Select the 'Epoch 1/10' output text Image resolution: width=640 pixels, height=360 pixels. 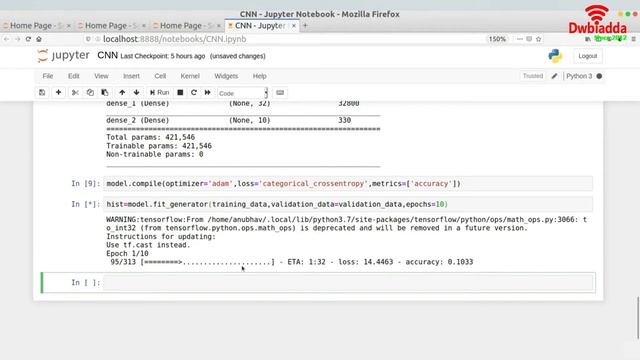coord(127,253)
